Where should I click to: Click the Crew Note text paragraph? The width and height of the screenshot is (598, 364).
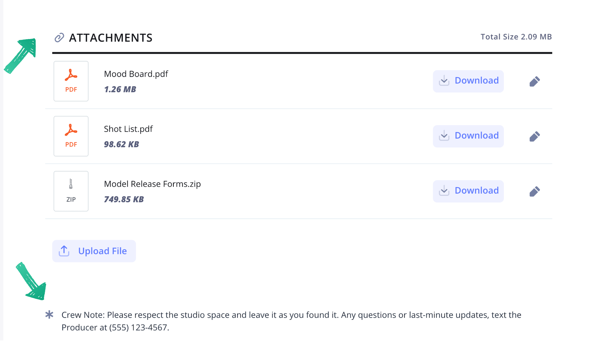tap(291, 321)
